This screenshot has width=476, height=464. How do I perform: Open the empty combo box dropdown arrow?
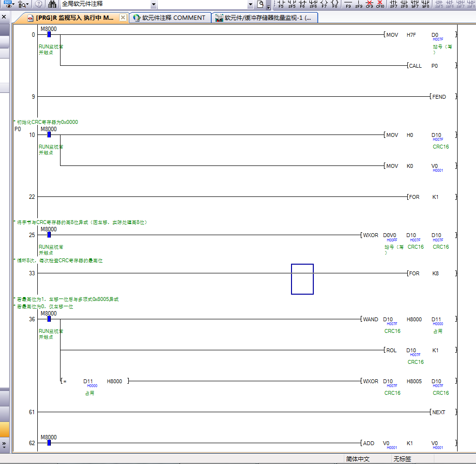[x=250, y=4]
